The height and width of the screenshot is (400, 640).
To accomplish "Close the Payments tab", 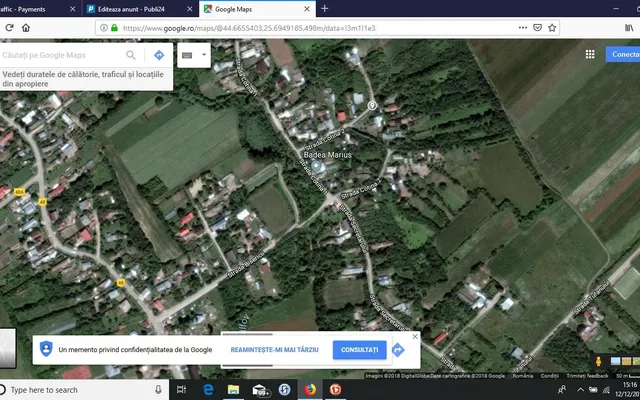I will [x=72, y=9].
